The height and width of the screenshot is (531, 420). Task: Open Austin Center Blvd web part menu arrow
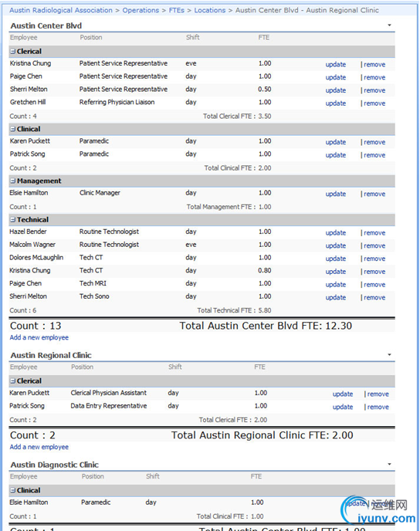[390, 25]
